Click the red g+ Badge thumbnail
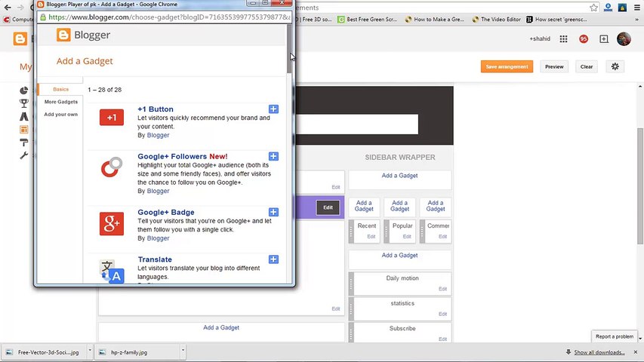Image resolution: width=644 pixels, height=362 pixels. 111,224
